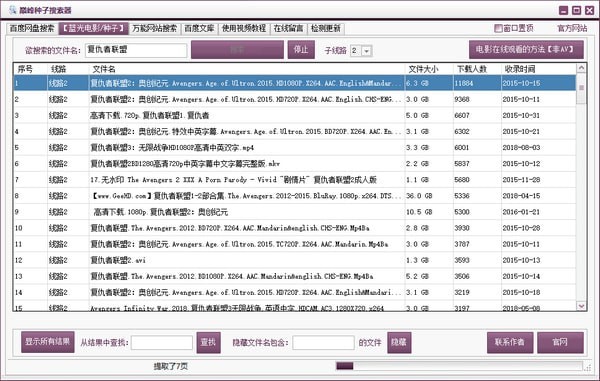The height and width of the screenshot is (381, 600).
Task: Click date 2016-01-21 cell
Action: click(521, 212)
